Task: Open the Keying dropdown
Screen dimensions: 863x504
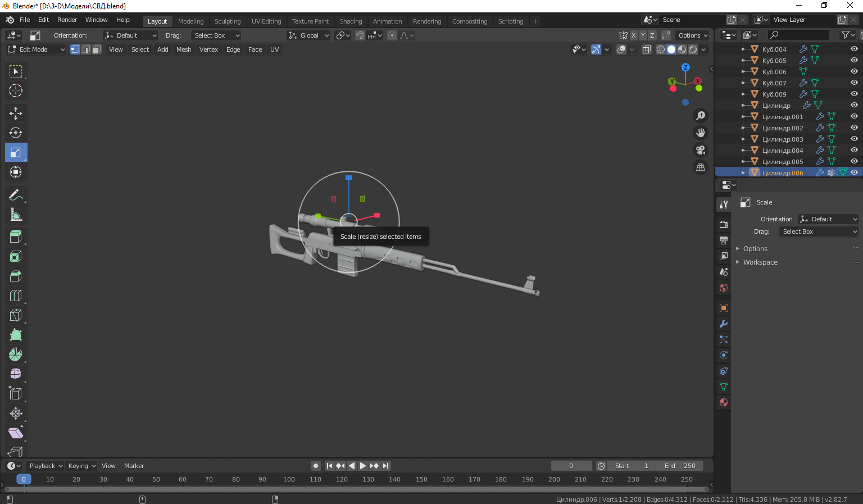Action: tap(82, 466)
